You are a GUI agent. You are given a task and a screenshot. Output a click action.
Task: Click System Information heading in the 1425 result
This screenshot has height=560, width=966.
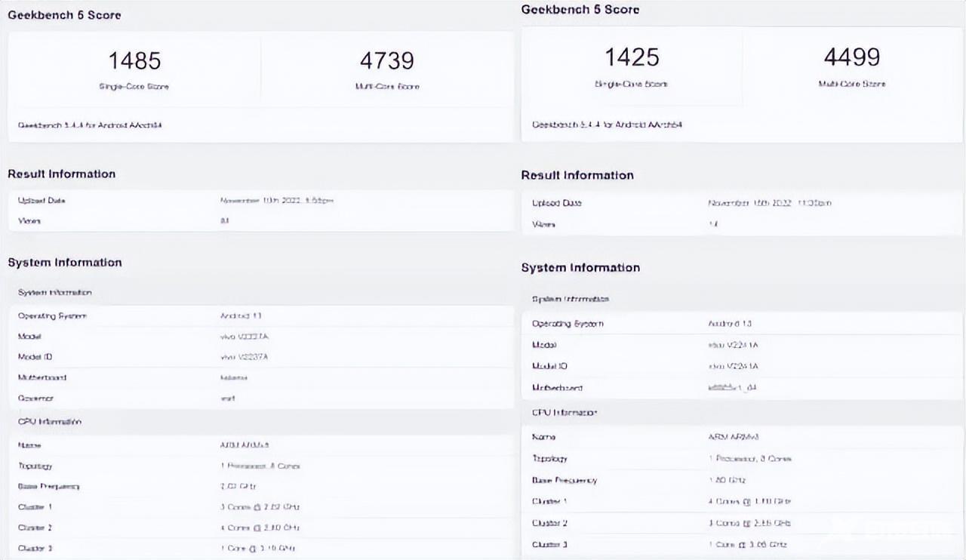[580, 268]
